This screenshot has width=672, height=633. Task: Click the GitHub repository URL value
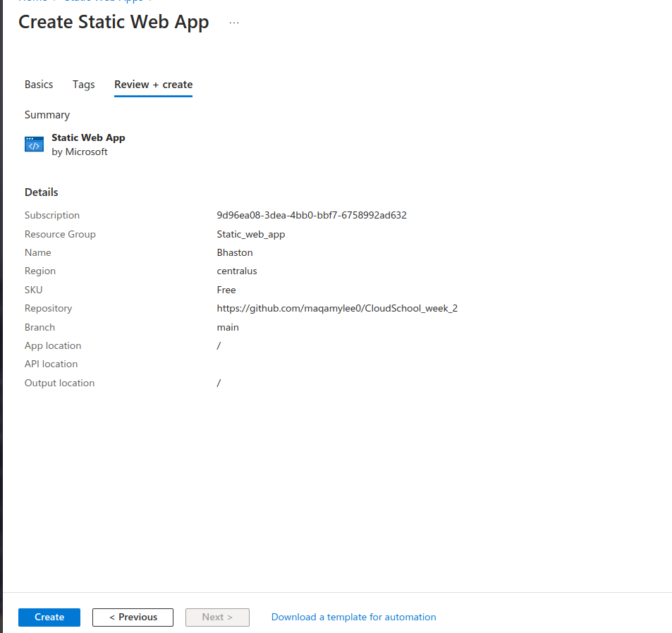pyautogui.click(x=337, y=308)
